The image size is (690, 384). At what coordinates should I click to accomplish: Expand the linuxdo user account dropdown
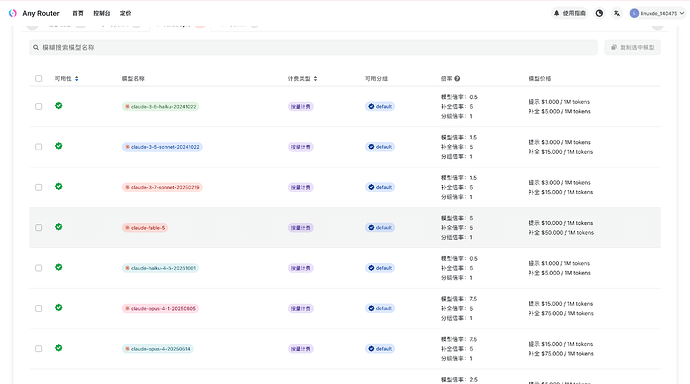pos(657,13)
